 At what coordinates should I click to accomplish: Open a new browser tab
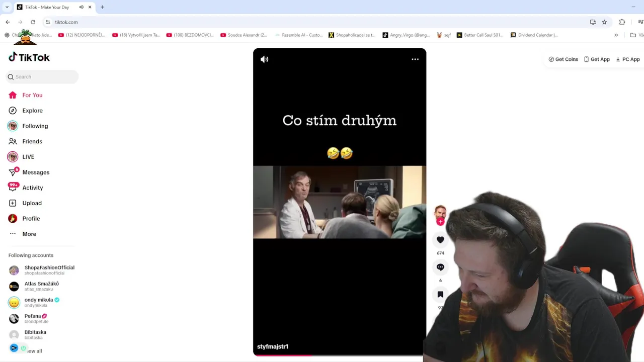click(x=102, y=7)
